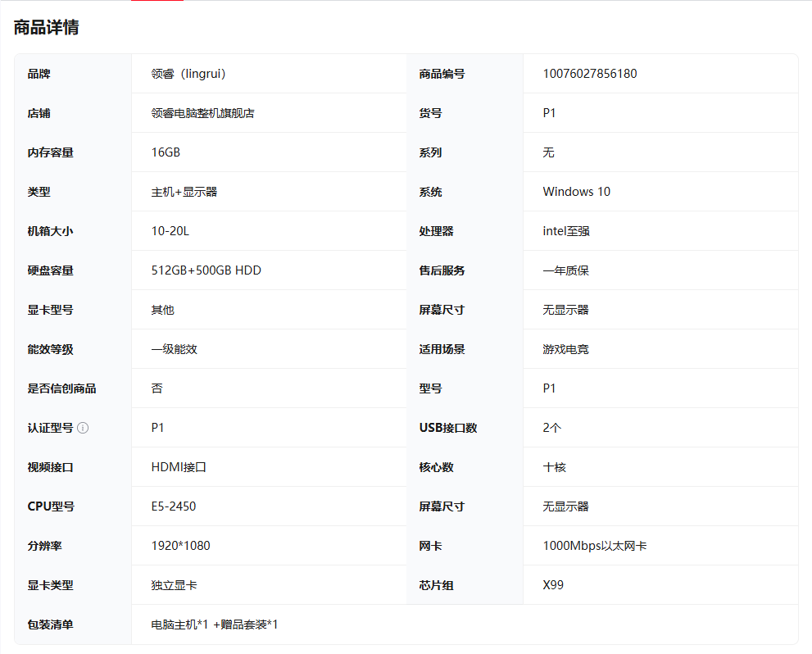This screenshot has width=812, height=654.
Task: Click the 主机+显示器 type value
Action: coord(184,192)
